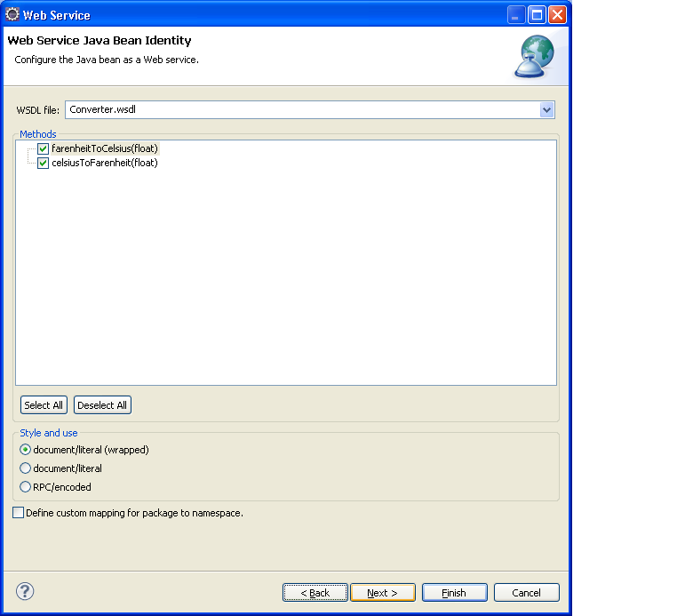Click the Finish button
The width and height of the screenshot is (677, 616).
[x=455, y=593]
